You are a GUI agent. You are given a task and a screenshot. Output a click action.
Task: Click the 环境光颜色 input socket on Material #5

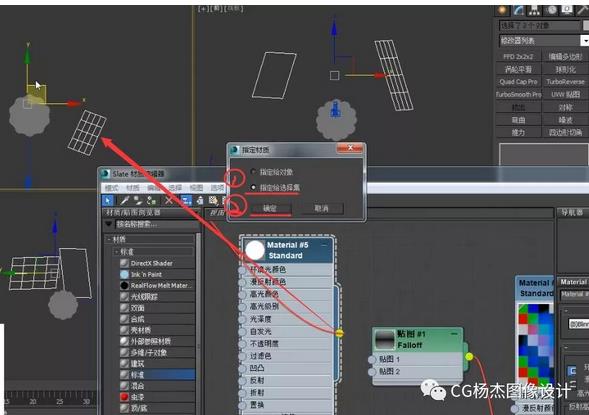click(x=243, y=270)
